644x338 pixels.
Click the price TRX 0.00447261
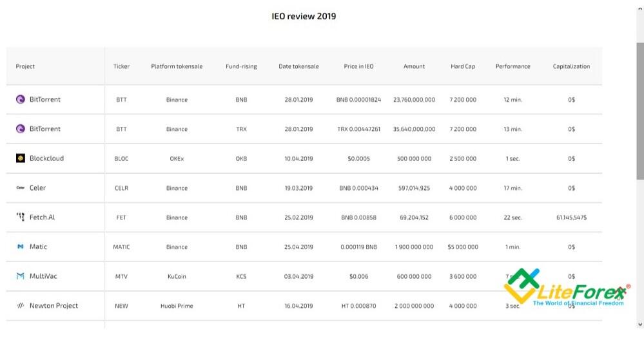tap(358, 129)
